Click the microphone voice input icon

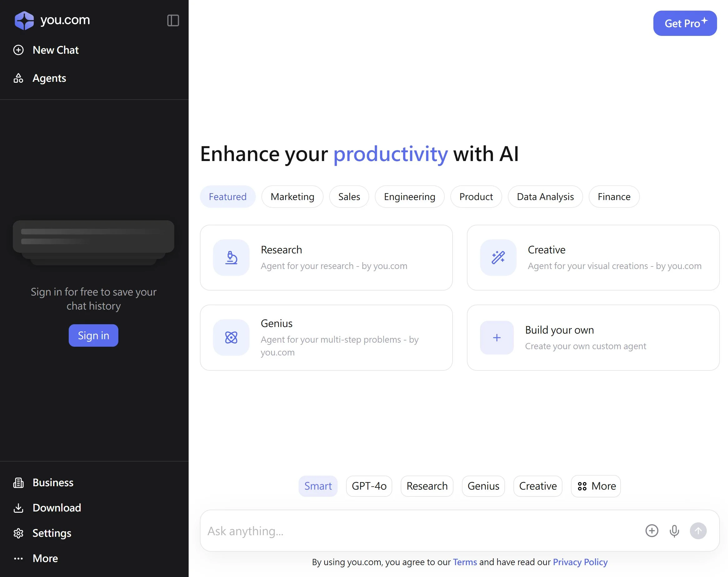(674, 531)
